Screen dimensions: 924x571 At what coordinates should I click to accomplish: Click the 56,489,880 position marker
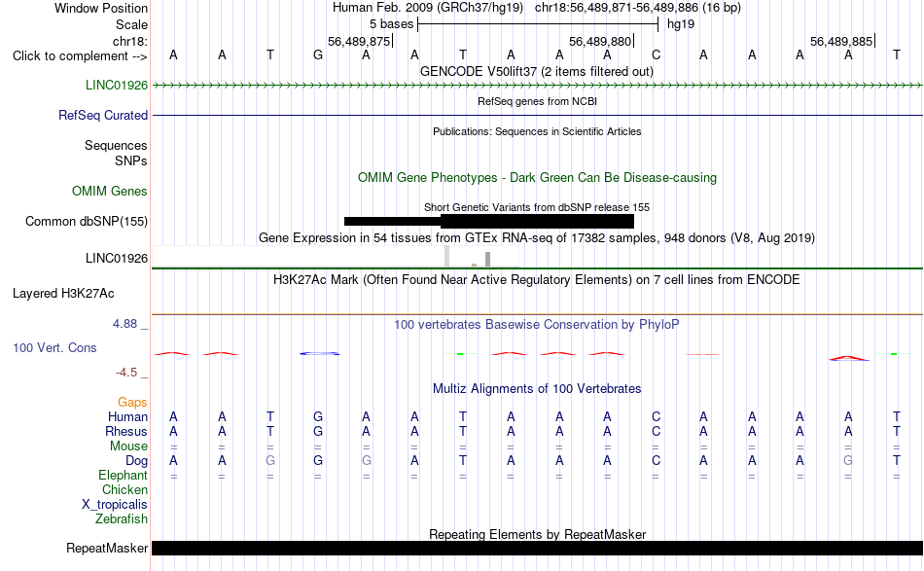click(x=600, y=41)
